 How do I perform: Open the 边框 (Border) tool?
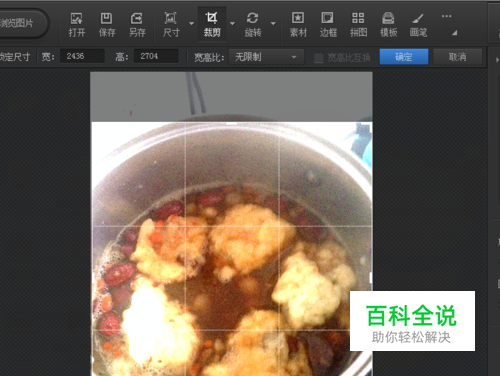pos(328,24)
